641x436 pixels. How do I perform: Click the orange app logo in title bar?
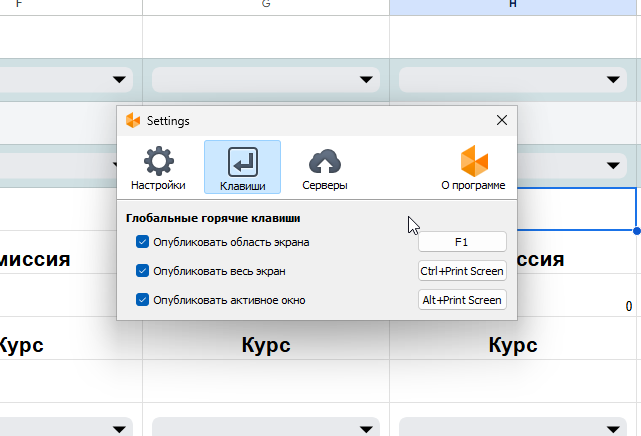(x=133, y=121)
